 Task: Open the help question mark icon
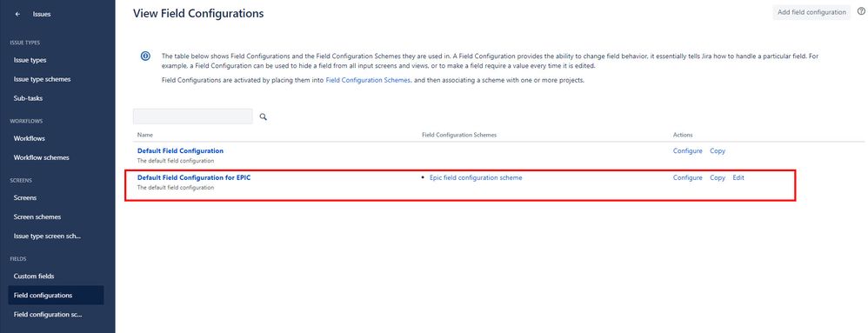click(861, 11)
